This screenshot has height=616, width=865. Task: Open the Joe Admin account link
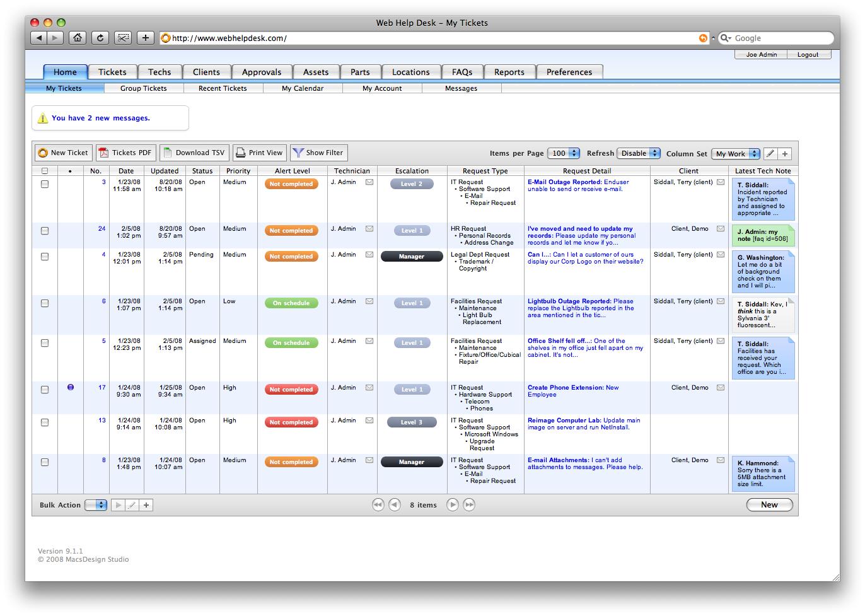tap(762, 55)
